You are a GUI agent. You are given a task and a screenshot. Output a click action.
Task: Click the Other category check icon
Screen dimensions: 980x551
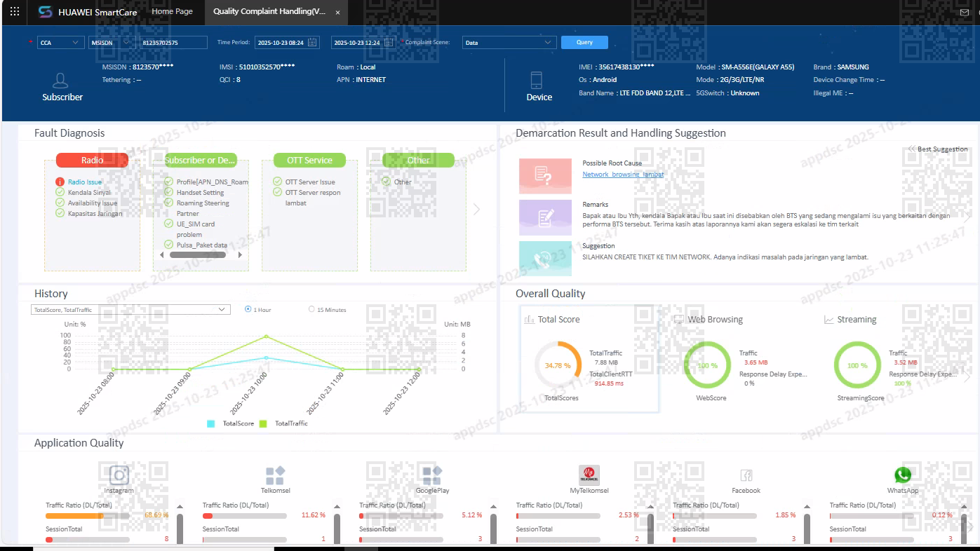387,182
